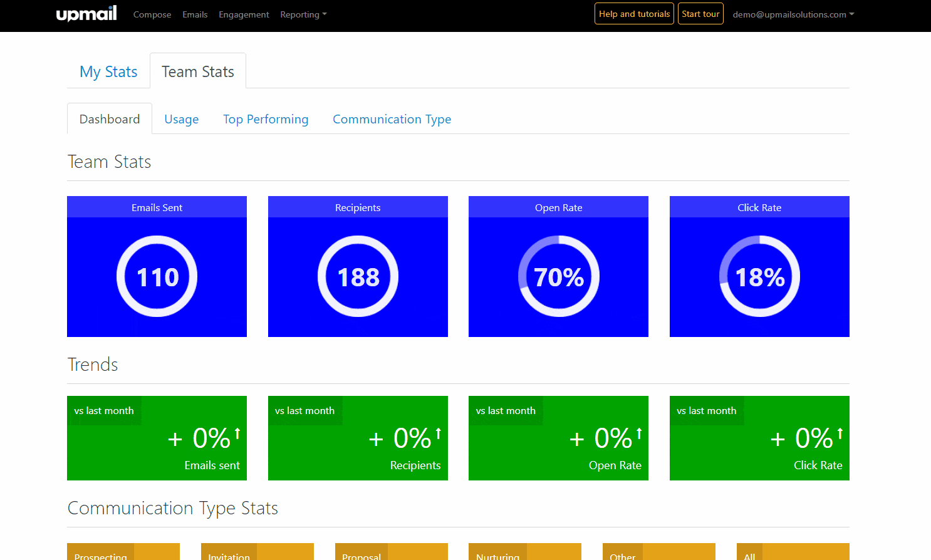The width and height of the screenshot is (931, 560).
Task: Click the Open Rate vs last month trend card
Action: (x=558, y=438)
